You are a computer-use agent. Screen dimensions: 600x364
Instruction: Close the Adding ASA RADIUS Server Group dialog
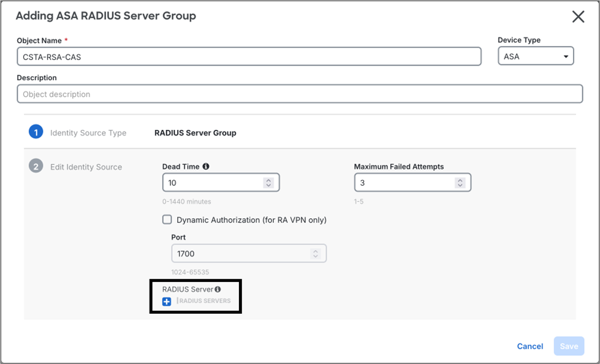click(x=577, y=17)
